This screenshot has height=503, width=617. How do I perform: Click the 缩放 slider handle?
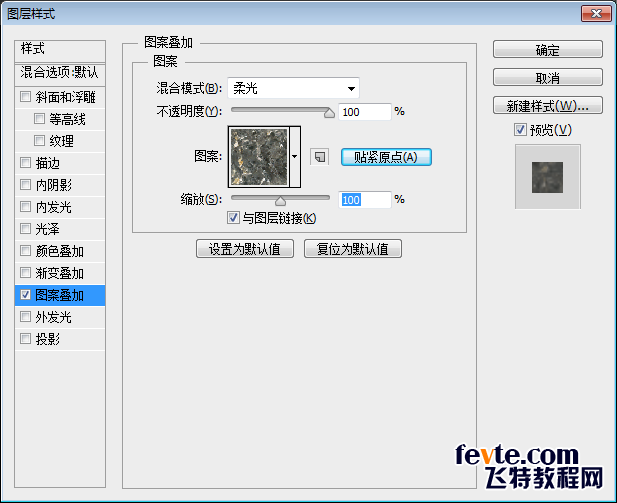click(x=280, y=201)
